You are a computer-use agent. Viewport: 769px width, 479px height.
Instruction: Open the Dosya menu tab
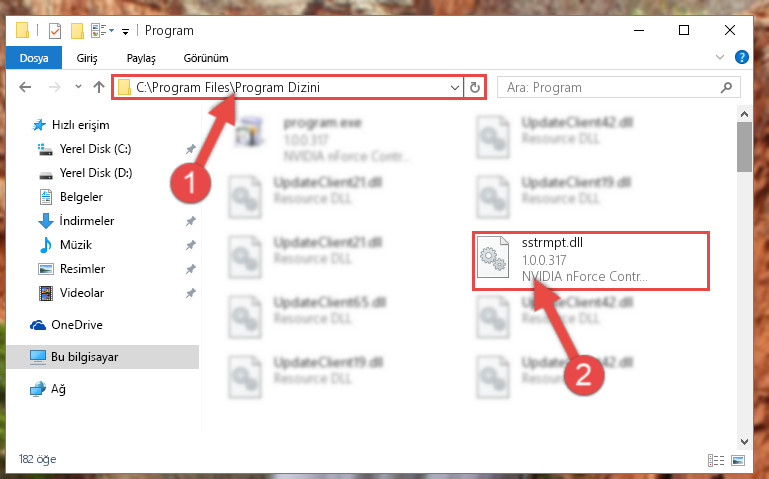tap(34, 58)
